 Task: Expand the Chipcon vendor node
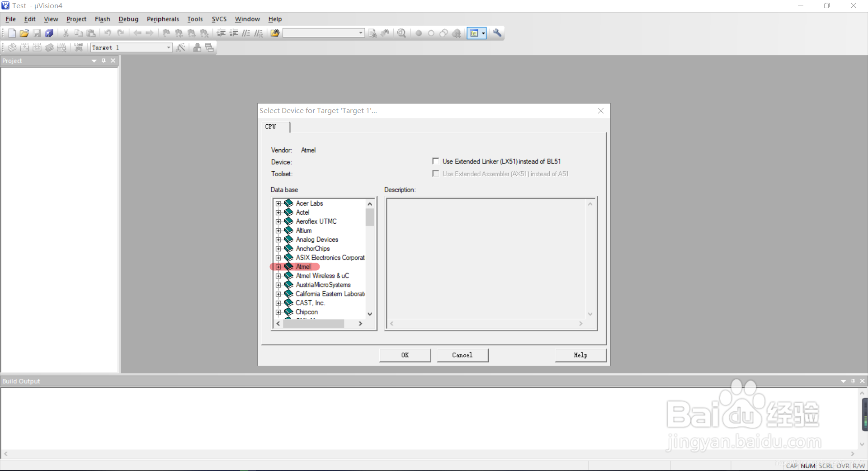coord(278,312)
